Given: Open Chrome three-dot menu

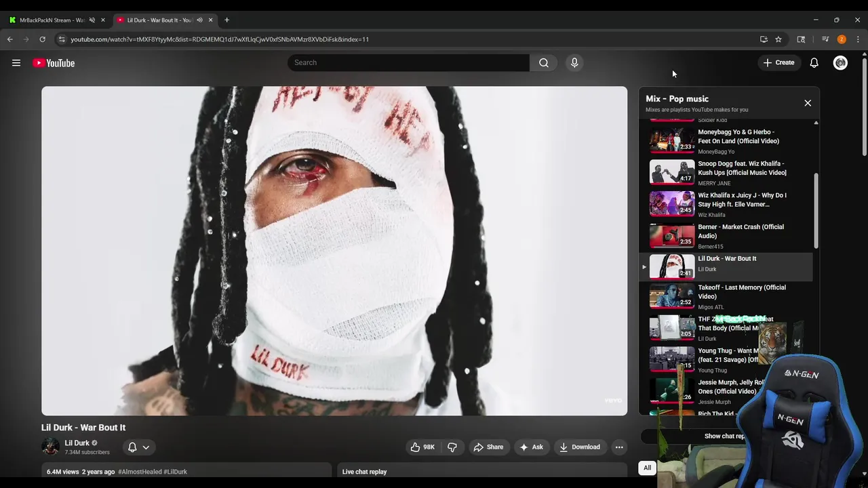Looking at the screenshot, I should 858,39.
